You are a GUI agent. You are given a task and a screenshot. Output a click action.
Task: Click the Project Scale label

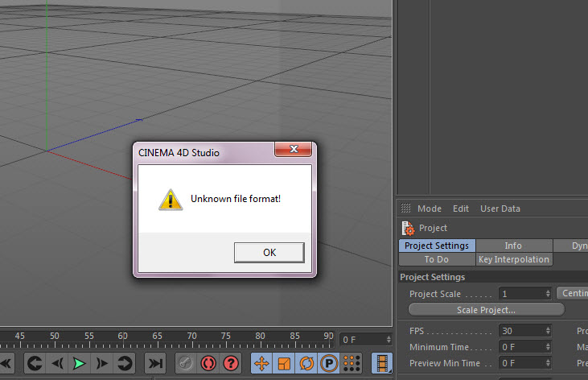435,294
